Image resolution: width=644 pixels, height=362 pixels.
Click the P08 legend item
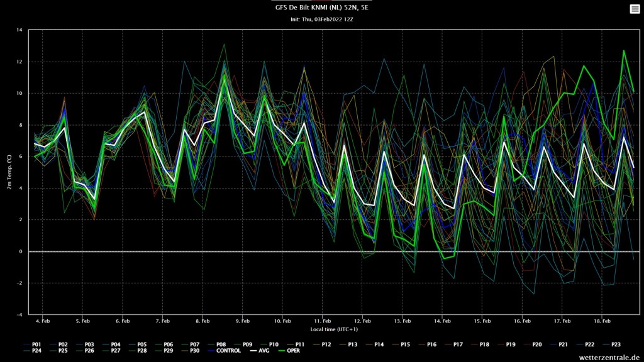pyautogui.click(x=216, y=345)
